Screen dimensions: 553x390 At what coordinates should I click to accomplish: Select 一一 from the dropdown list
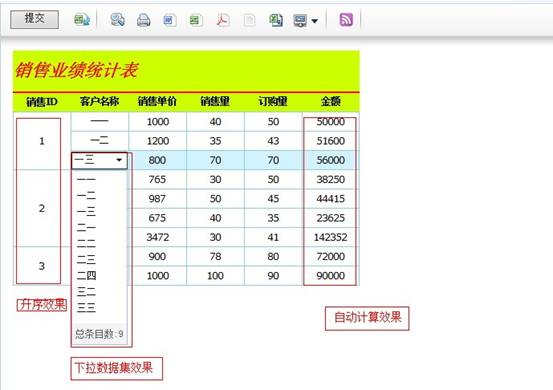86,179
